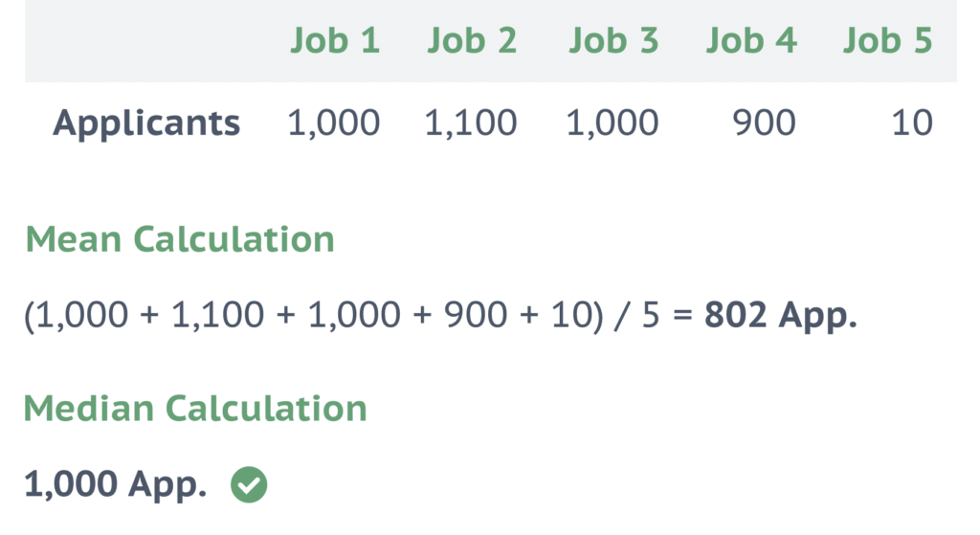Click the 1,000 App. median result
The image size is (980, 535).
(115, 485)
